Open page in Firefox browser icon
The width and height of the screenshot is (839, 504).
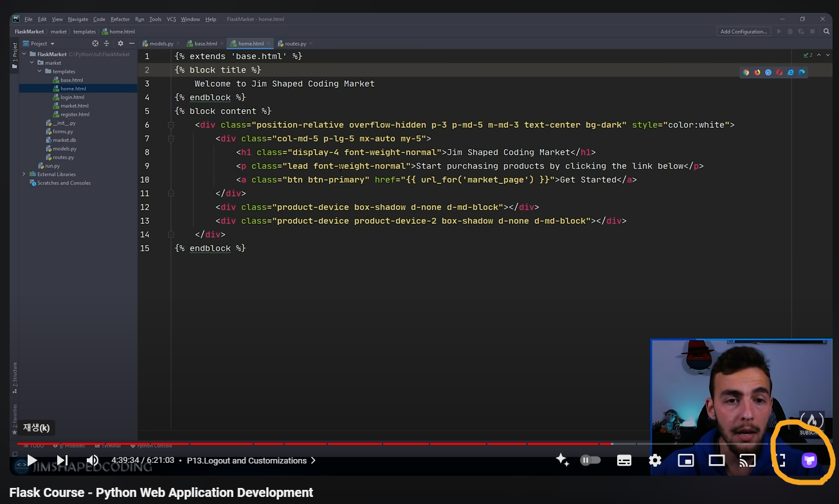pyautogui.click(x=757, y=73)
